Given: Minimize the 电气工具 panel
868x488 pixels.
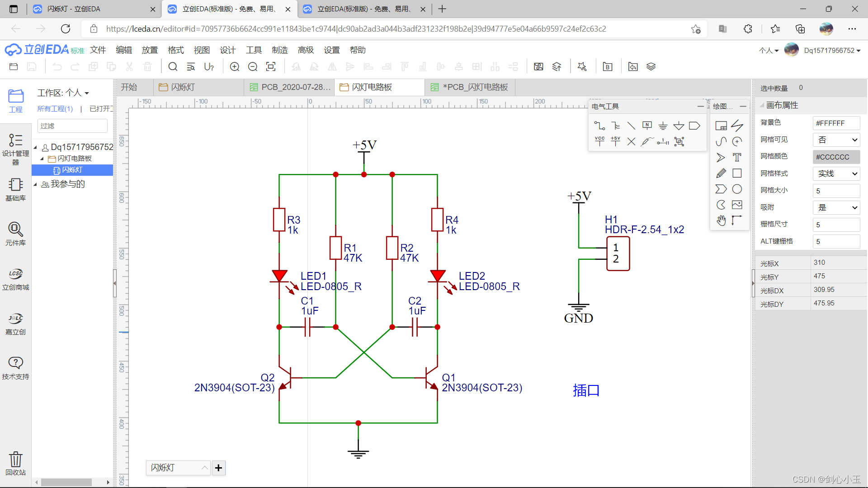Looking at the screenshot, I should [700, 106].
